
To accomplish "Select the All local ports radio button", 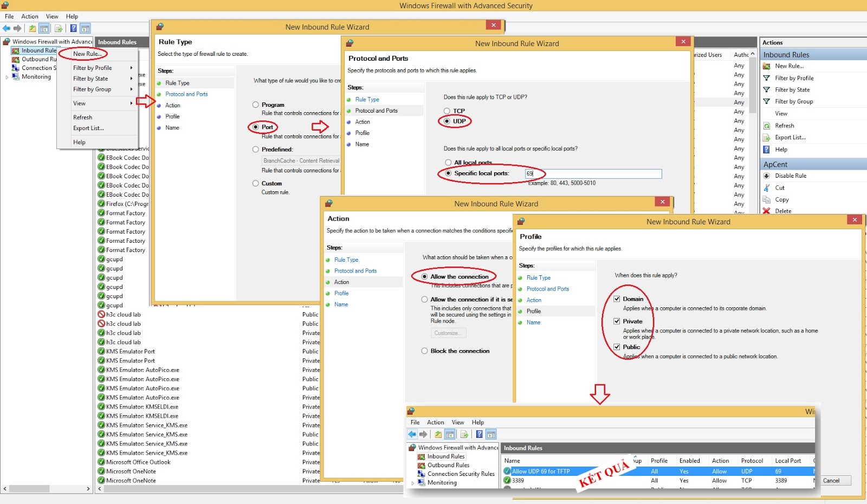I will pyautogui.click(x=448, y=163).
